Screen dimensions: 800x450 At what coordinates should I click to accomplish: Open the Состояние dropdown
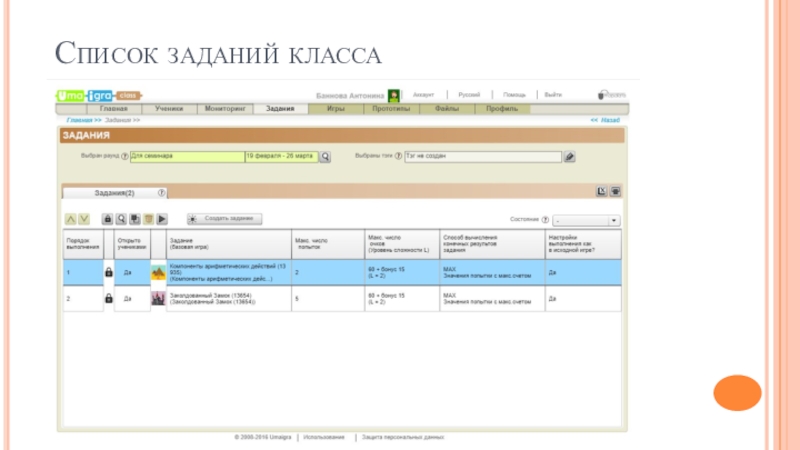coord(587,220)
